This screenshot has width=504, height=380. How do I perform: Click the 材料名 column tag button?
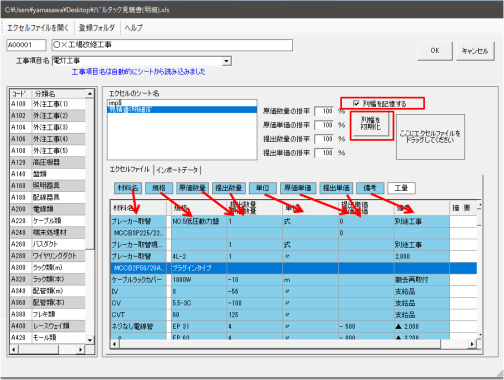pos(128,188)
